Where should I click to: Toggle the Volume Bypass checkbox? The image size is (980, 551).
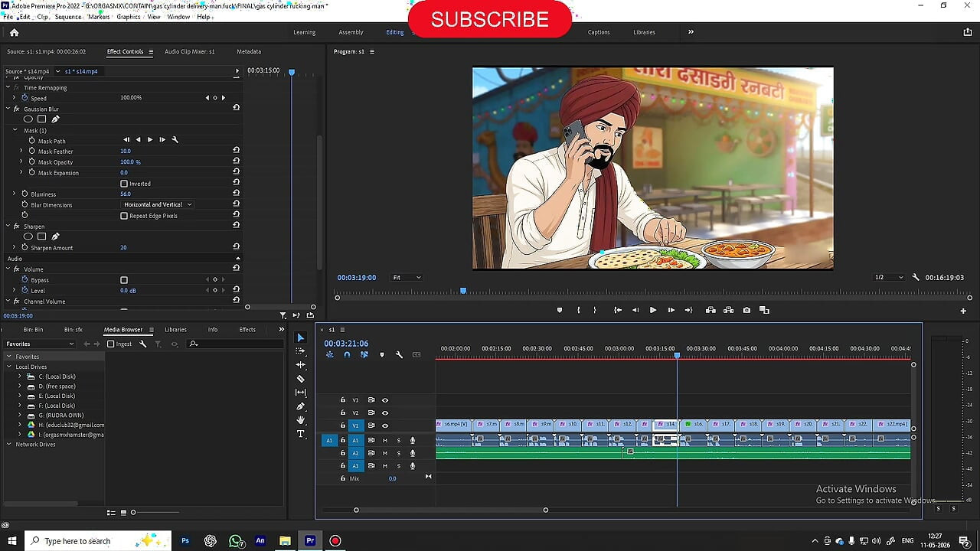tap(124, 280)
